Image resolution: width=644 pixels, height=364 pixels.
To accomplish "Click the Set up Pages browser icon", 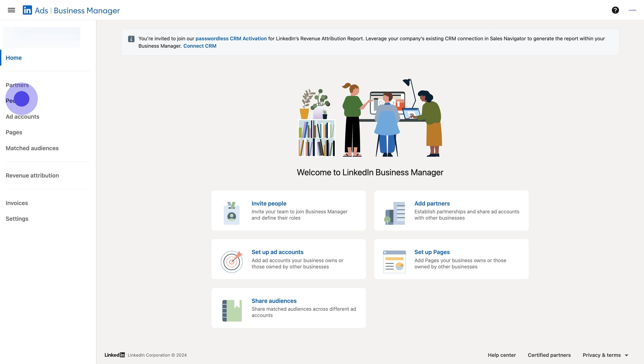I will (394, 262).
